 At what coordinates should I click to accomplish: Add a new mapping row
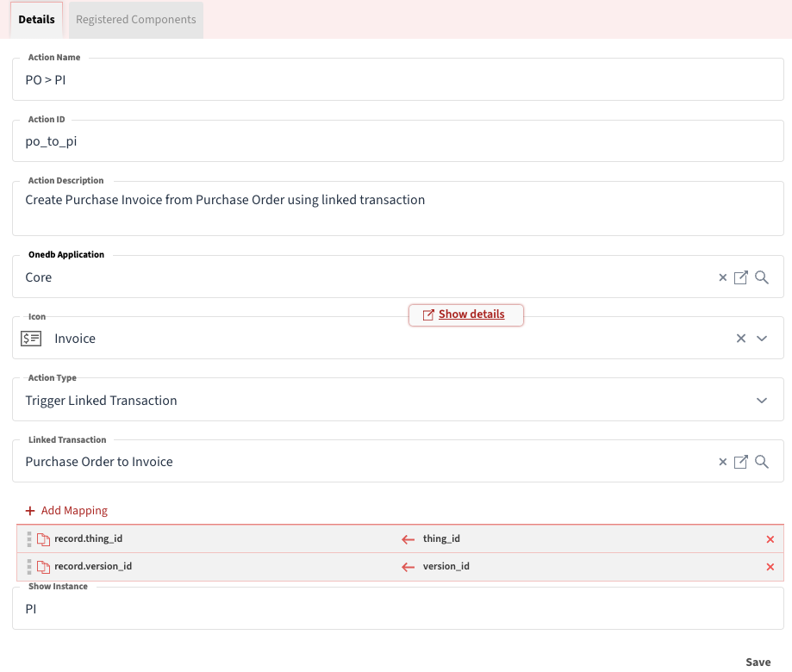66,510
